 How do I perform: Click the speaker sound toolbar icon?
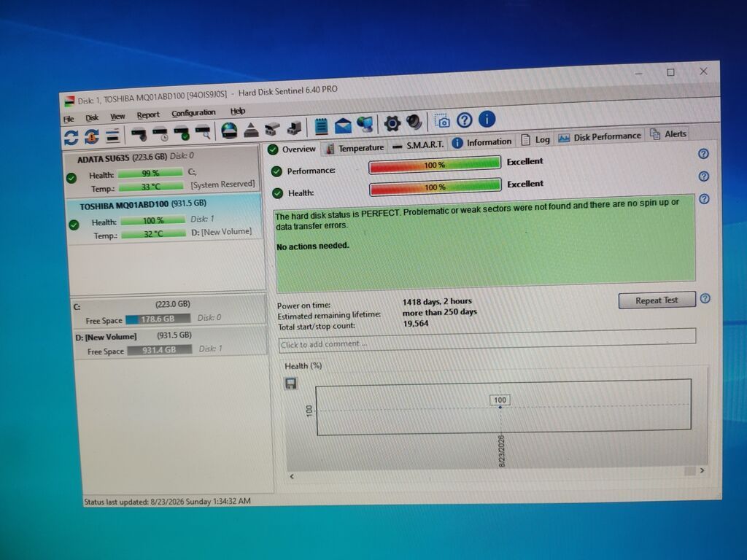click(414, 122)
